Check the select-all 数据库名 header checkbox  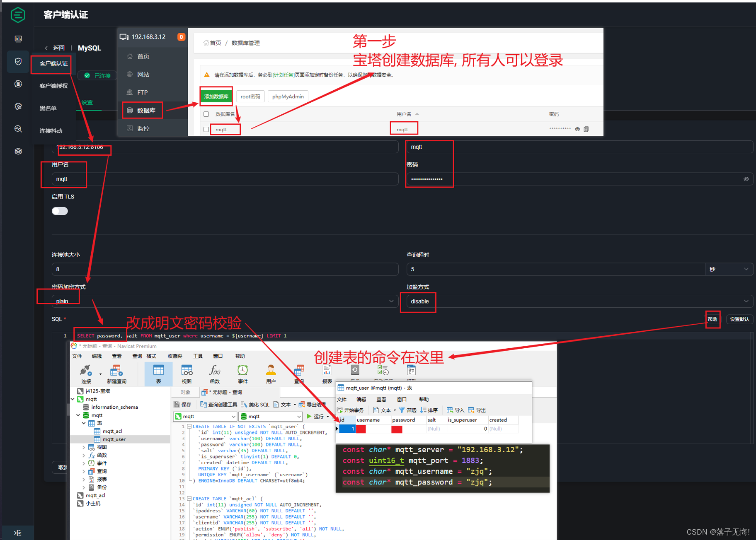[x=206, y=114]
